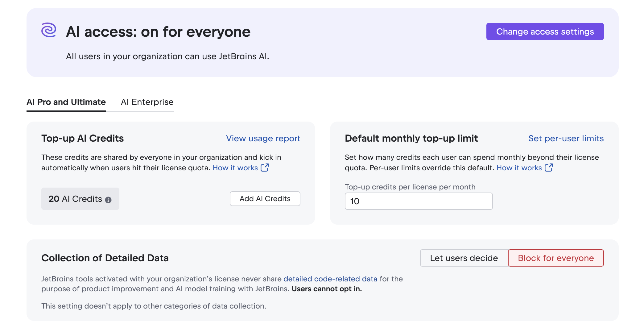Screen dimensions: 644x332
Task: Choose 'Block for everyone' data collection option
Action: tap(556, 258)
